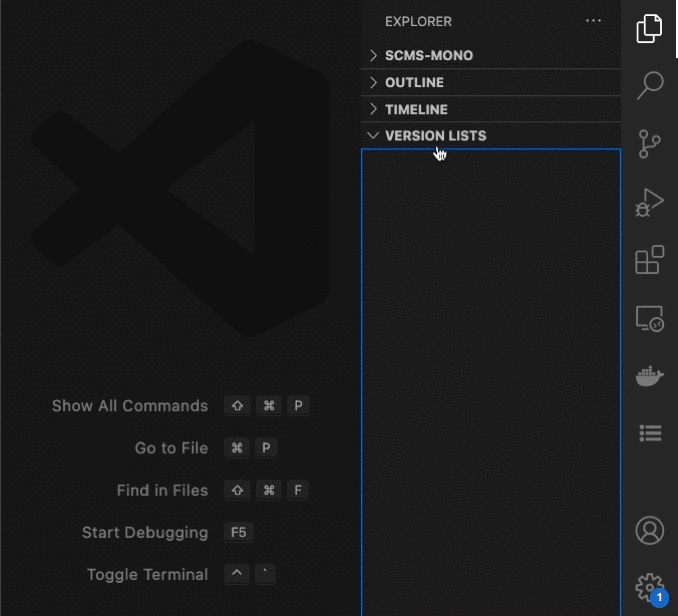Expand the TIMELINE section

pyautogui.click(x=491, y=109)
